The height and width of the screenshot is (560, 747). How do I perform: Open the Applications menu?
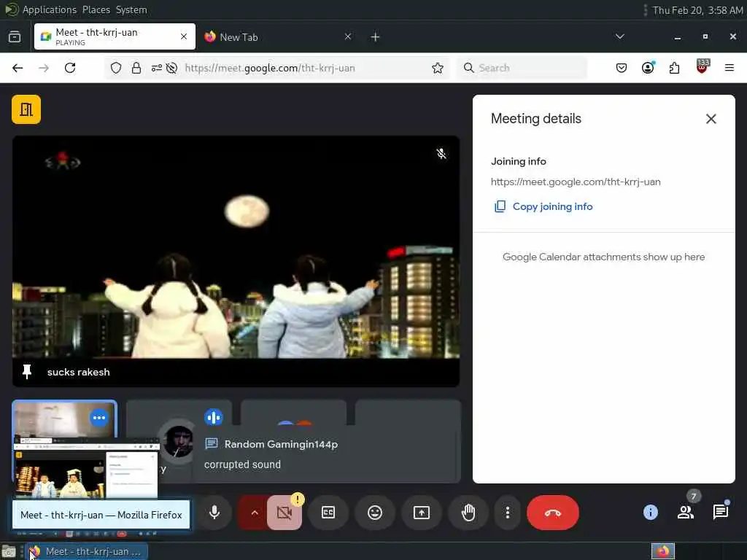tap(49, 10)
